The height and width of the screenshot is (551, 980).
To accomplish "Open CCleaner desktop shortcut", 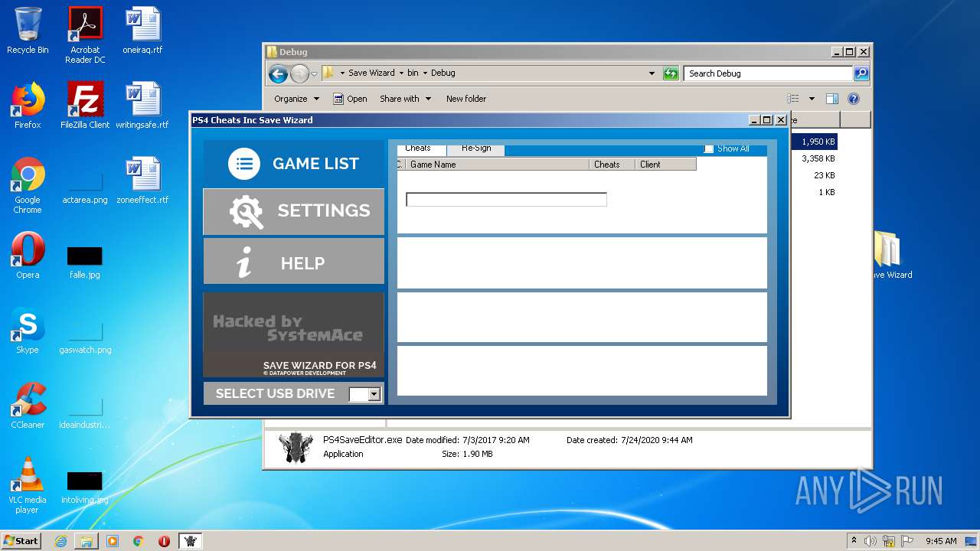I will (28, 406).
